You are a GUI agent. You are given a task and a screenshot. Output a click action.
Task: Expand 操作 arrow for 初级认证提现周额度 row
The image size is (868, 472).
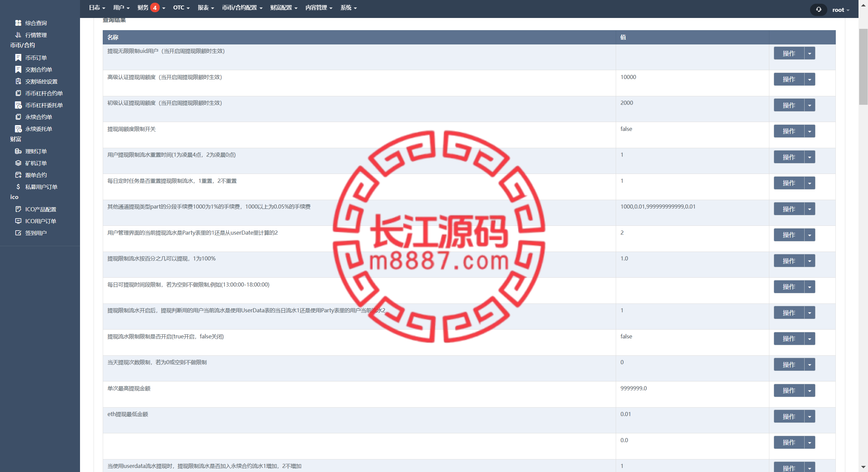[810, 105]
